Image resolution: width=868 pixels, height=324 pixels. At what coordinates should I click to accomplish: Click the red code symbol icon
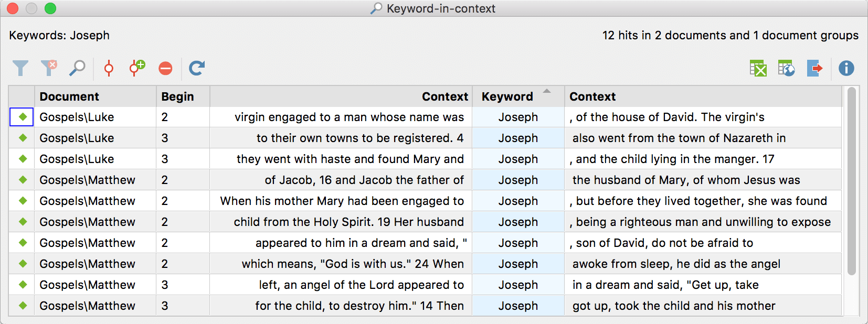109,68
